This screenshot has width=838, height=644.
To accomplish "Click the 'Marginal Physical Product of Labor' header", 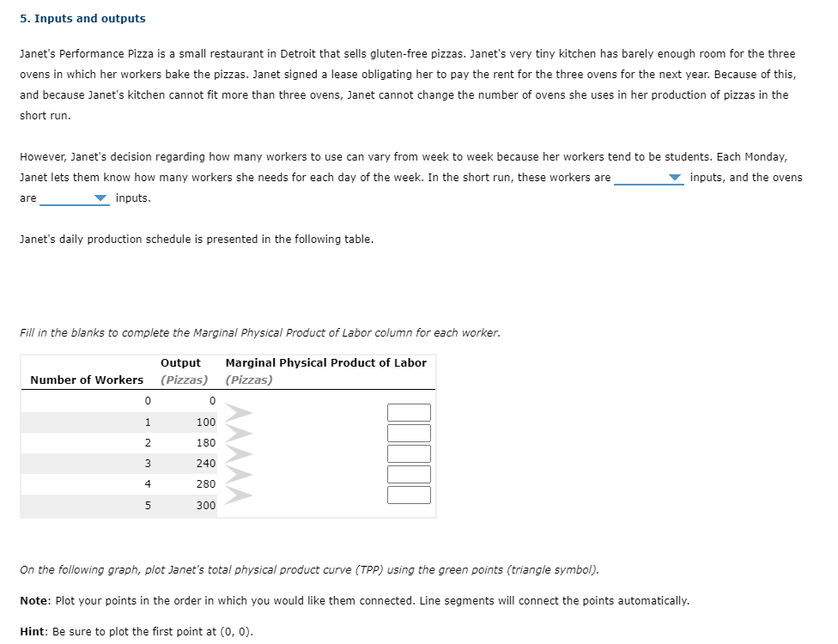I will [325, 362].
